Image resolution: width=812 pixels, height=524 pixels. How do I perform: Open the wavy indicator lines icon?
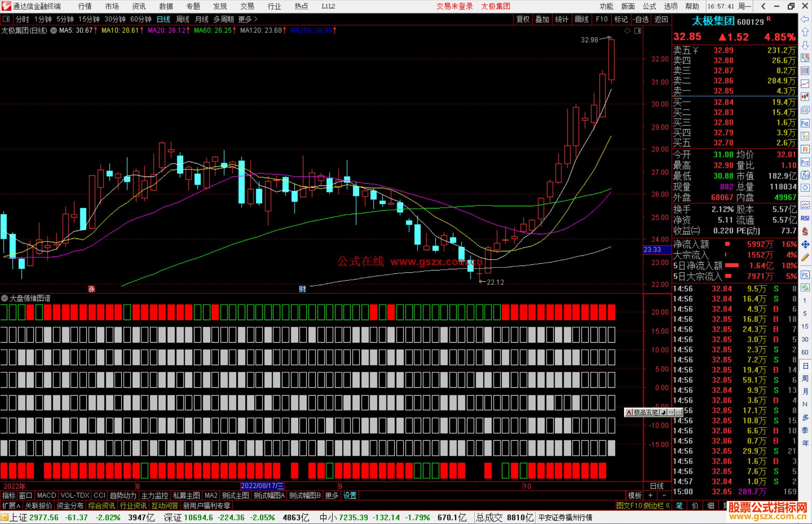point(805,205)
